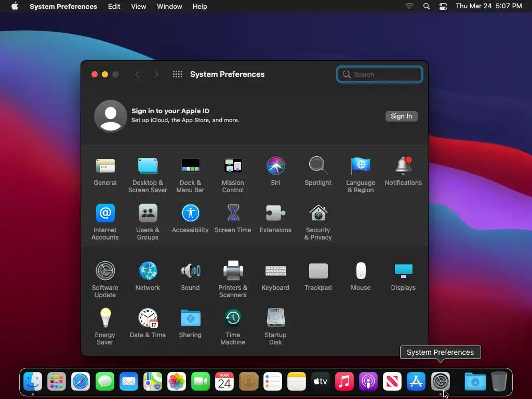Screen dimensions: 532x399
Task: Open Software Update pane
Action: pyautogui.click(x=105, y=280)
